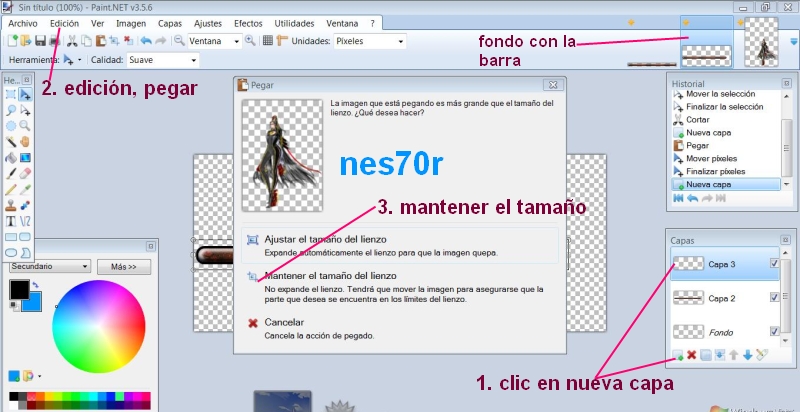800x412 pixels.
Task: Crop to selection toolbar icon
Action: coord(114,41)
